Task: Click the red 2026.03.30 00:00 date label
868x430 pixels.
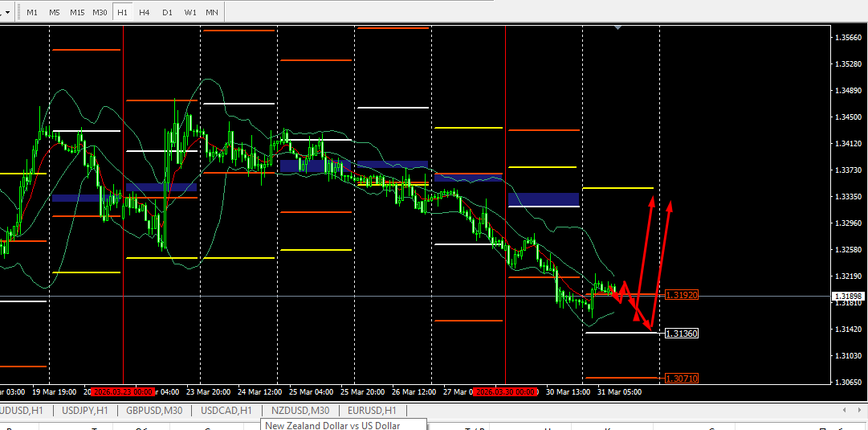Action: [507, 391]
